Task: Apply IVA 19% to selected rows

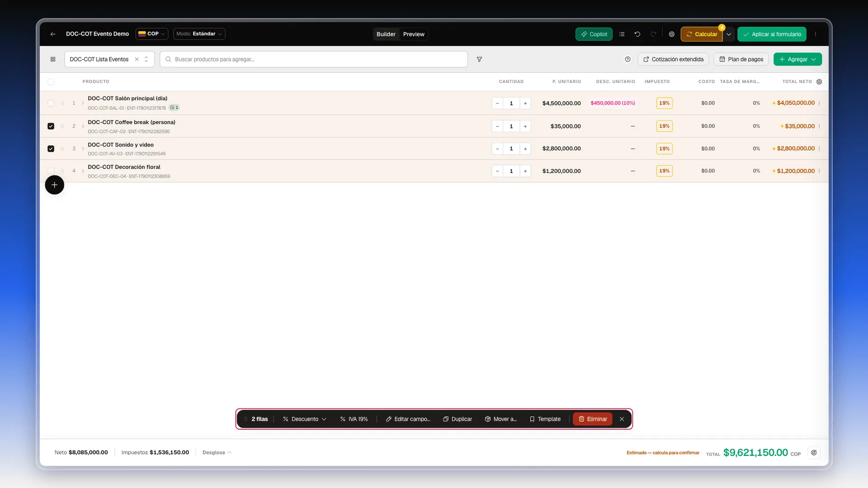Action: [354, 419]
